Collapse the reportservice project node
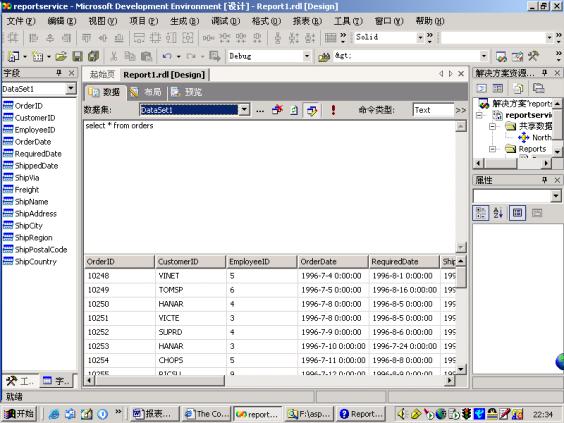The width and height of the screenshot is (564, 423). 479,115
